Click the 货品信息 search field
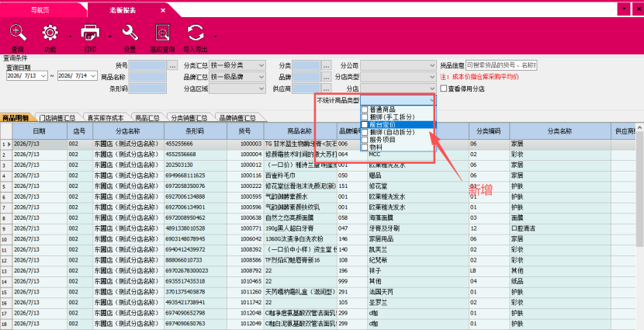Screen dimensions: 644x330 [x=501, y=65]
